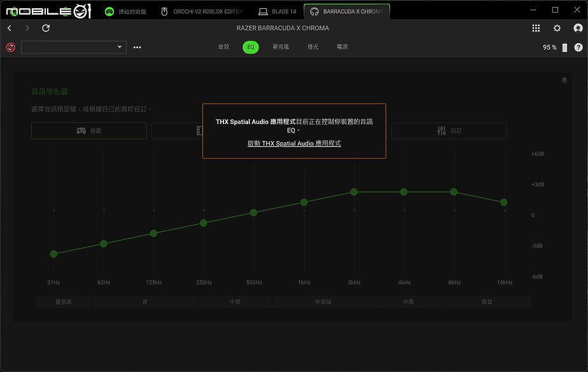Image resolution: width=588 pixels, height=372 pixels.
Task: Switch to the BLADE 14 device tab
Action: [277, 11]
